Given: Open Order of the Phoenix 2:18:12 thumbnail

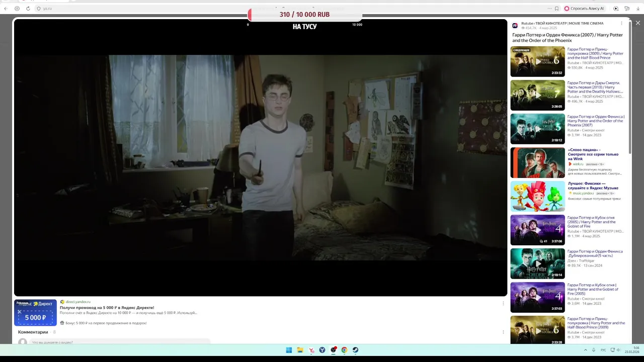Looking at the screenshot, I should (x=537, y=129).
